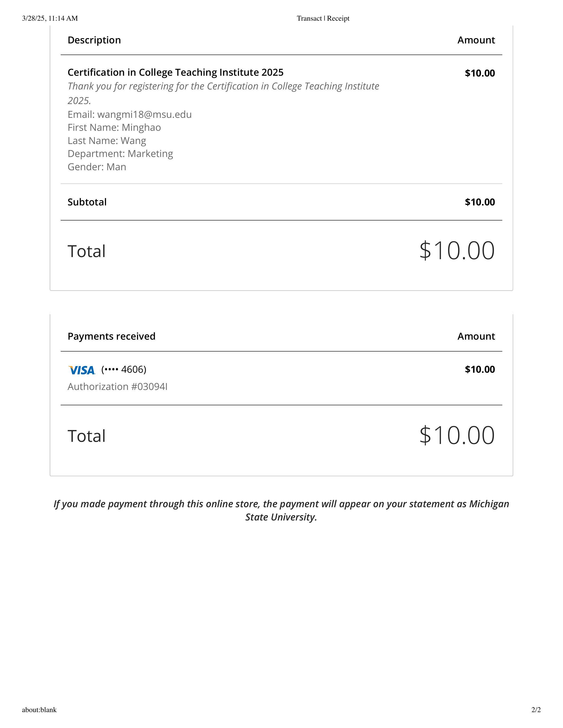Select the Description column header
This screenshot has height=728, width=563.
tap(94, 40)
